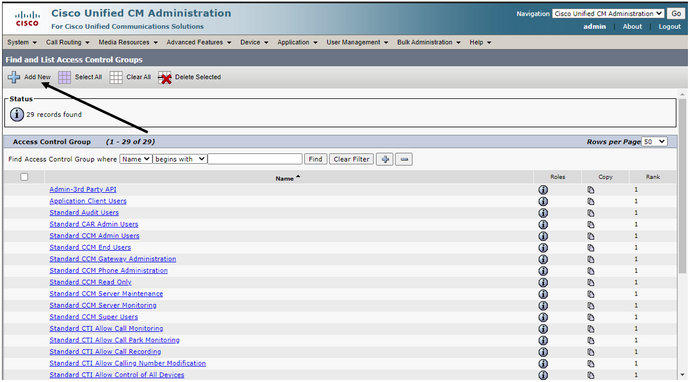Open the Bulk Administration menu
Viewport: 690px width, 382px height.
pyautogui.click(x=429, y=42)
